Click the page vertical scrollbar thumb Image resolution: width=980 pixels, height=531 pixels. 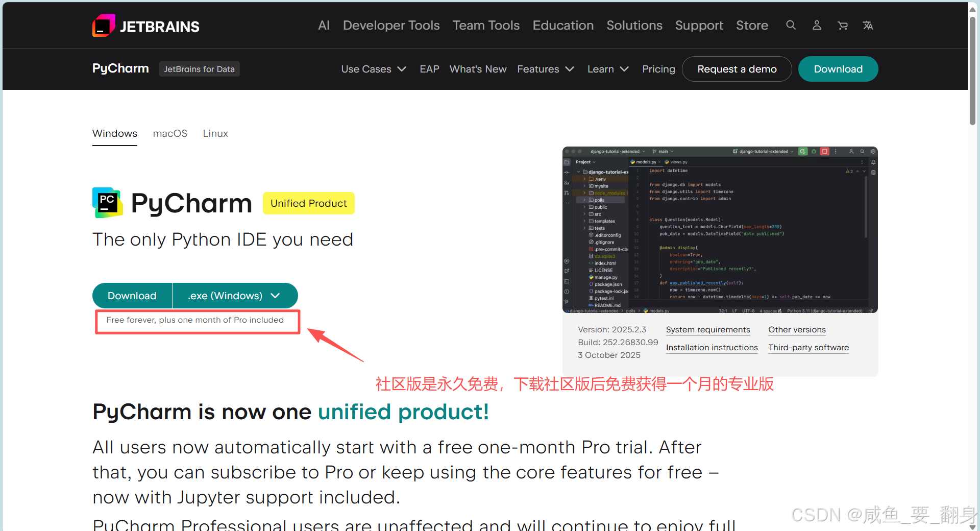click(x=972, y=70)
